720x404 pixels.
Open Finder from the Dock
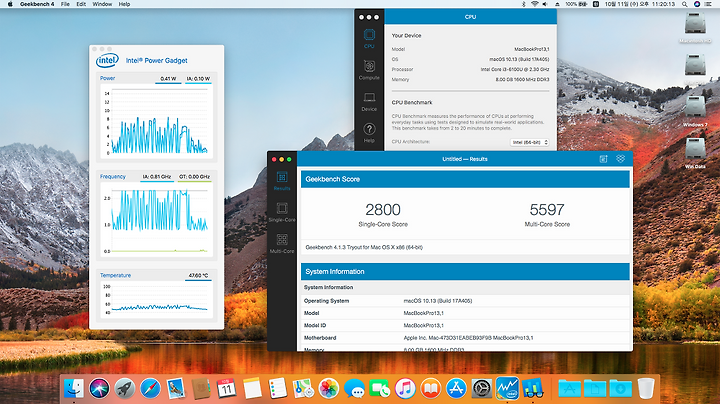(x=73, y=389)
